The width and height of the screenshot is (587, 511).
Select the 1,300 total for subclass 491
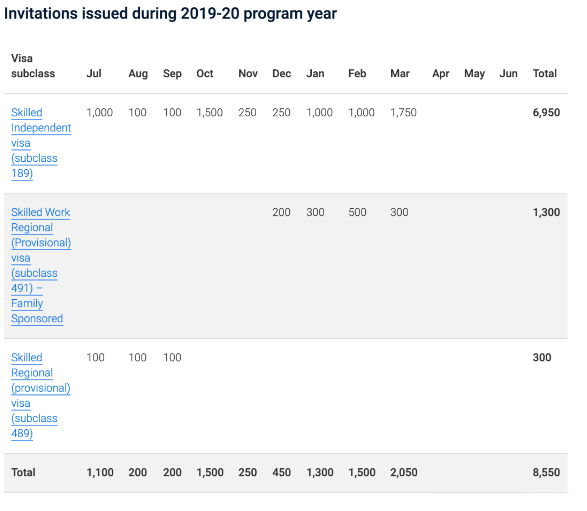[546, 212]
